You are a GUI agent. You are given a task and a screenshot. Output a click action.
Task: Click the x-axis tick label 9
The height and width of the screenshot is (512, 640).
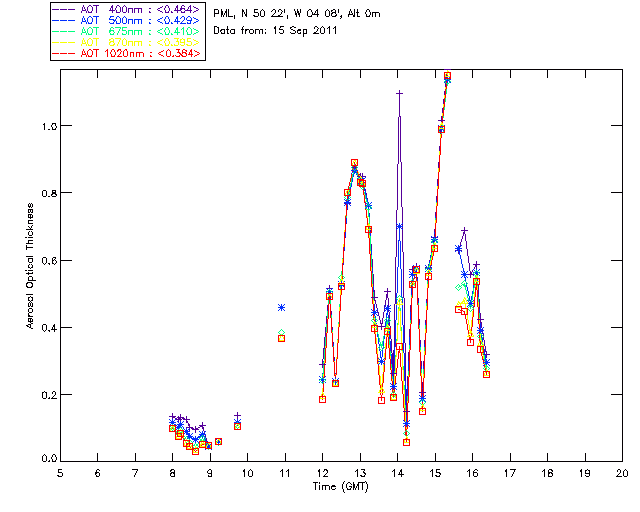click(210, 473)
